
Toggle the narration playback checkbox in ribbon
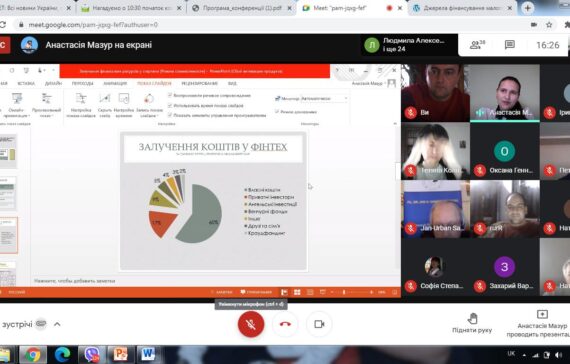click(170, 95)
